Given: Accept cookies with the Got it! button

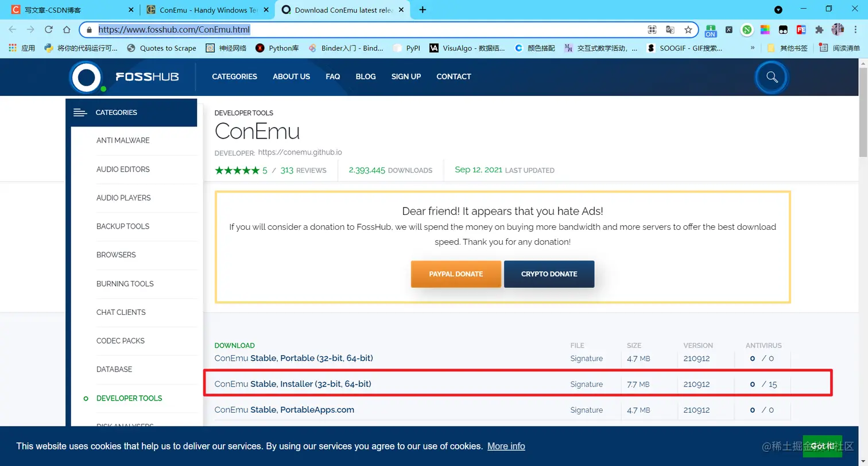Looking at the screenshot, I should click(823, 446).
